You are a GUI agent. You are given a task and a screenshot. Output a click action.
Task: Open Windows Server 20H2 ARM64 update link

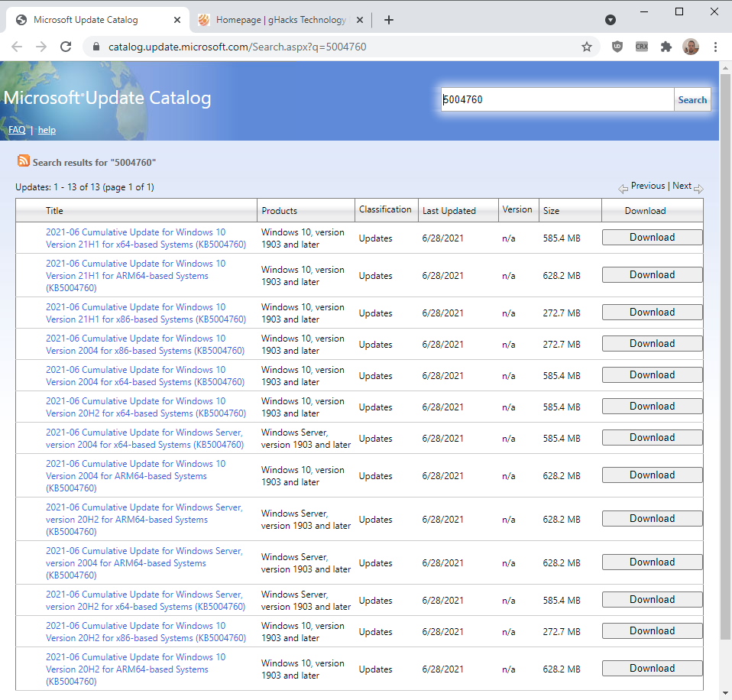(x=144, y=520)
